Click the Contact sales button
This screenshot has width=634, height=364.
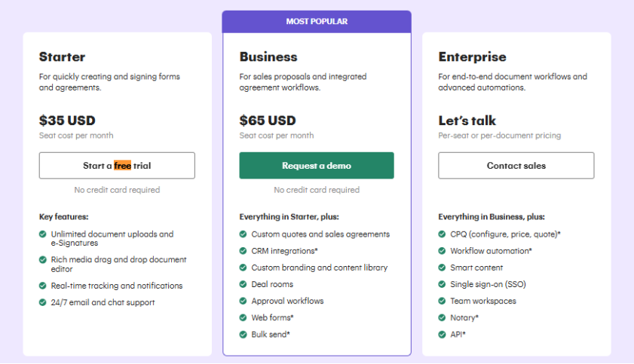[x=516, y=166]
